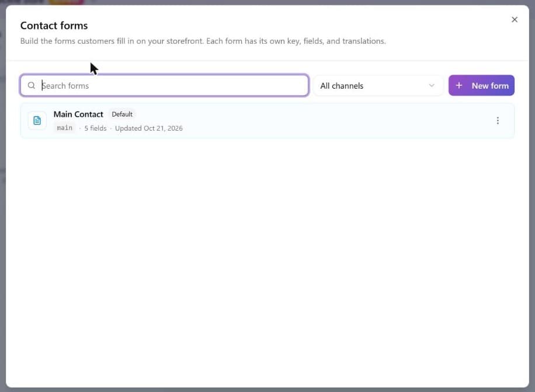Open three-dot menu for Main Contact

point(498,120)
